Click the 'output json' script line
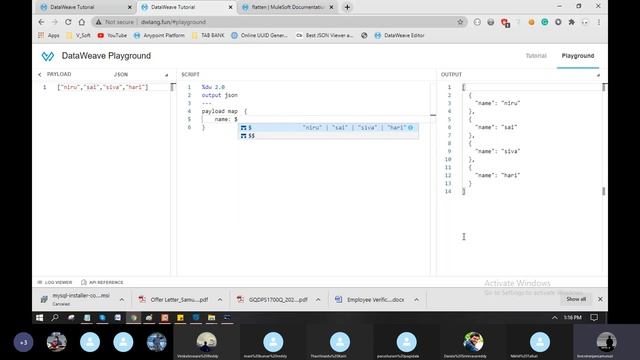Screen dimensions: 640x360 point(220,95)
